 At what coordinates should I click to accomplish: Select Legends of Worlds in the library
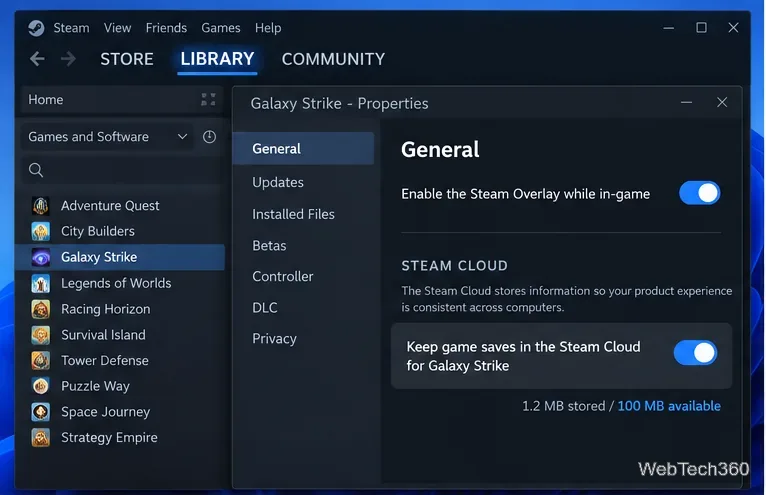120,283
